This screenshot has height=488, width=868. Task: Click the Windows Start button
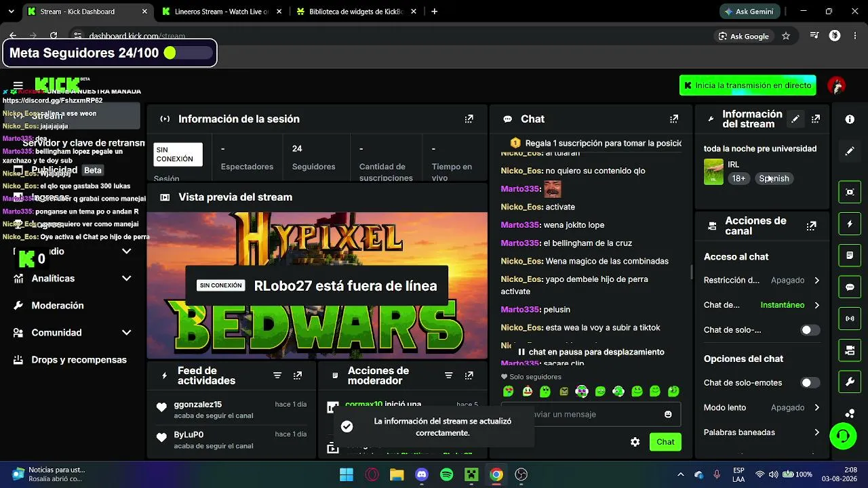pos(346,474)
